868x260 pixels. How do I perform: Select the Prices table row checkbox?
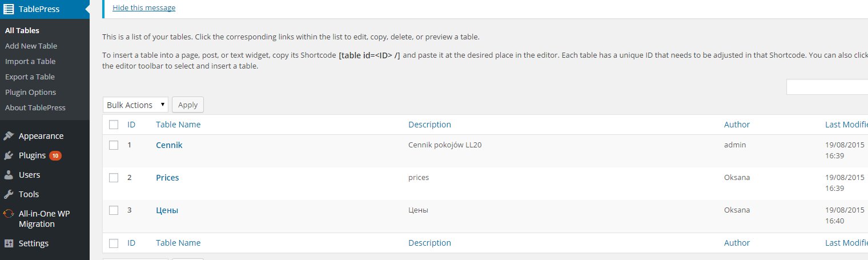pyautogui.click(x=114, y=178)
